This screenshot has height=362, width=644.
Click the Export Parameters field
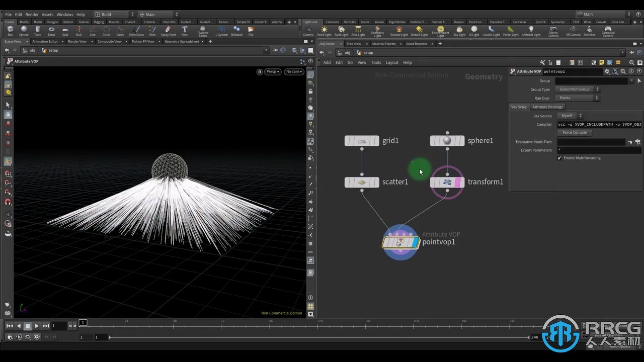tap(599, 150)
